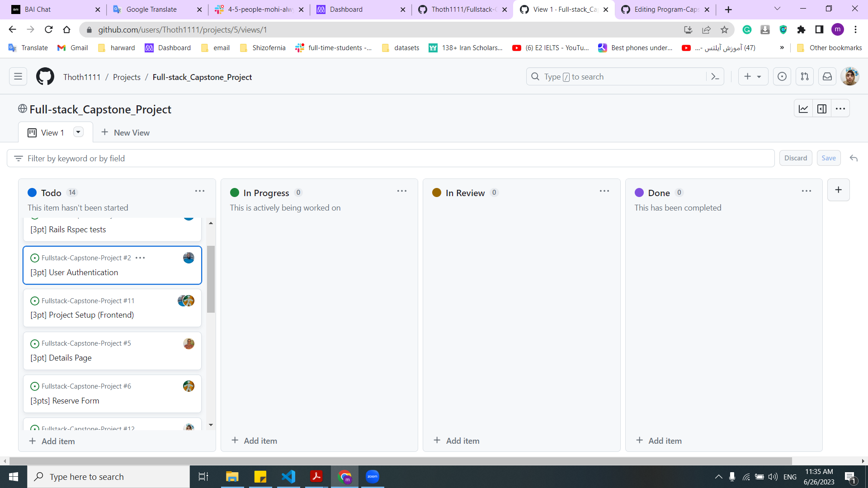This screenshot has width=868, height=488.
Task: Open the notifications inbox icon
Action: (x=827, y=76)
